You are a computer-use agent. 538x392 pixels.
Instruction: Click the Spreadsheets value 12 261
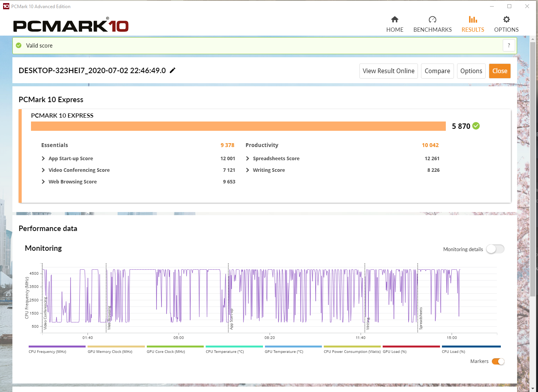pos(432,158)
